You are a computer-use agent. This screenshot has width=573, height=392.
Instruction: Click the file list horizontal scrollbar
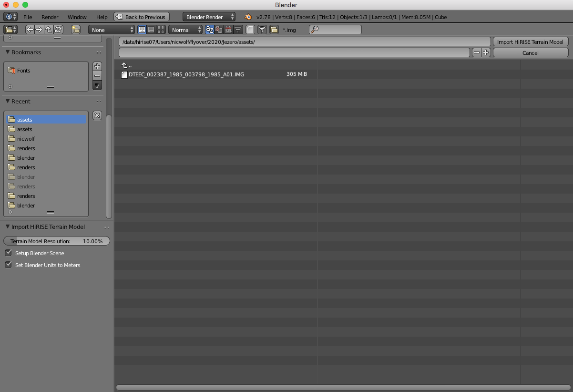click(343, 387)
